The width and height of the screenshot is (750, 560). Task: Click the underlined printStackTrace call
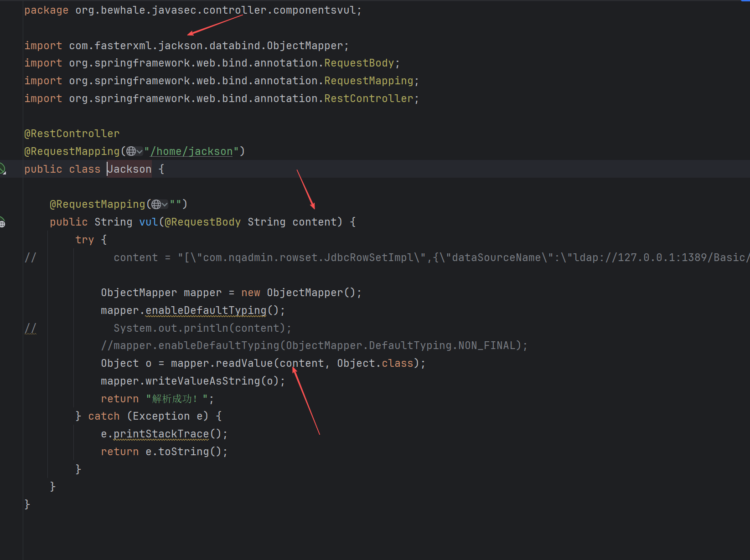tap(161, 434)
